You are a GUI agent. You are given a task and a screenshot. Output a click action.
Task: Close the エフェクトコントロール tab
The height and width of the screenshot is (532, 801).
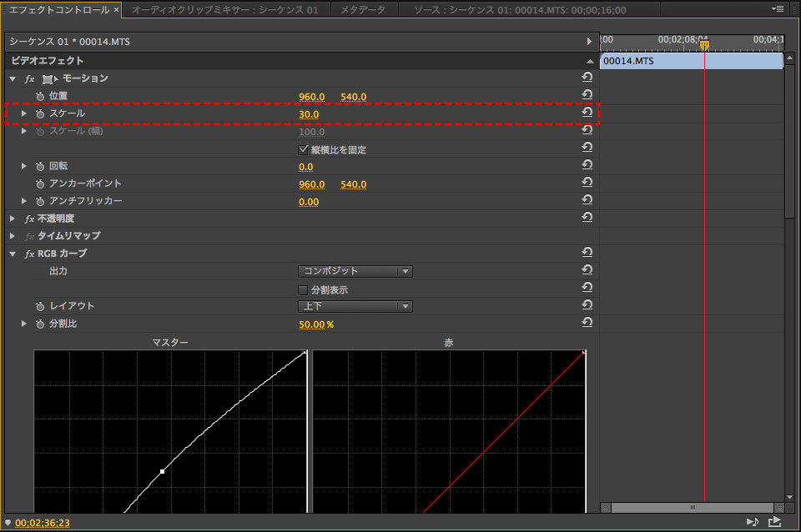point(117,10)
